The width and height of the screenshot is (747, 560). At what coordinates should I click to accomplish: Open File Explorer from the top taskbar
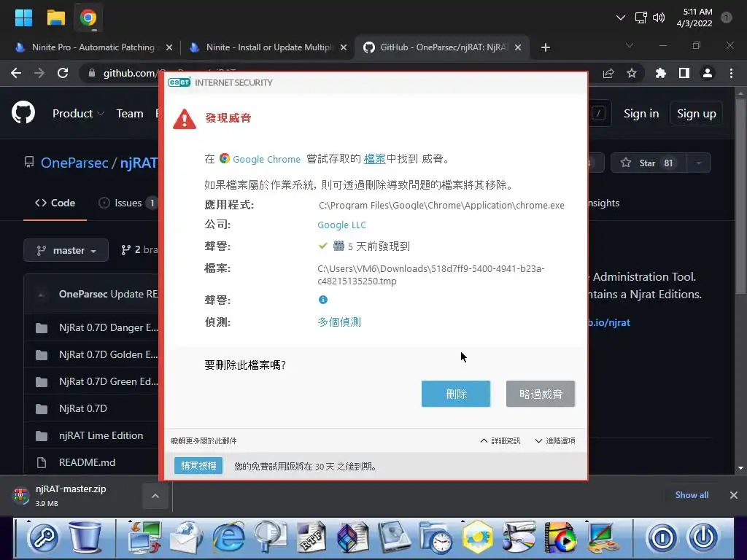pyautogui.click(x=55, y=17)
